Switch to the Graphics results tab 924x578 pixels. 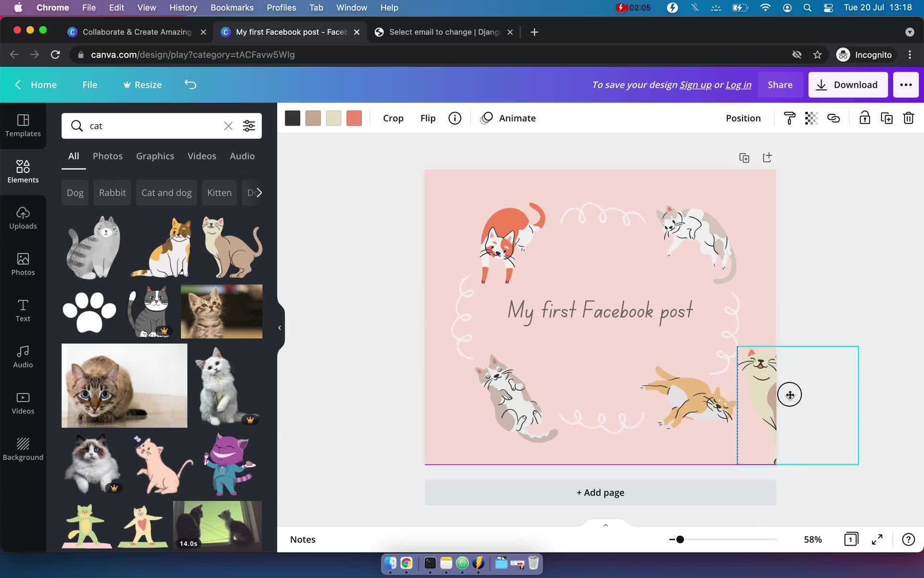(155, 156)
